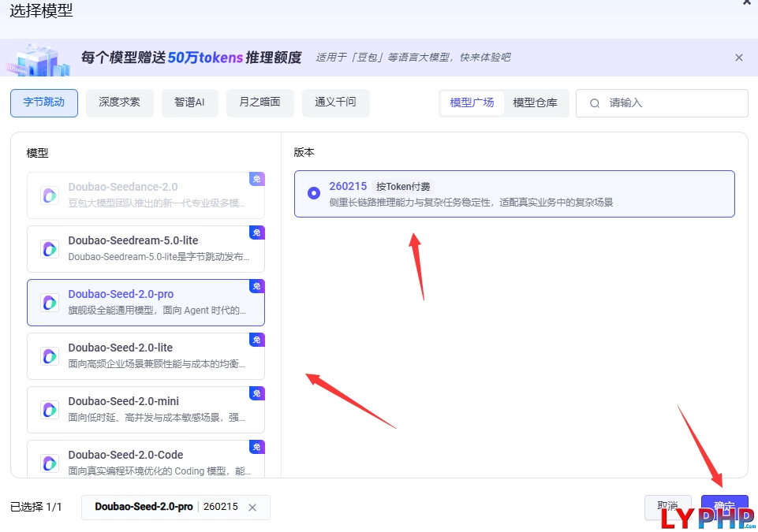Select the 260215 按Token付费 radio button

[314, 193]
